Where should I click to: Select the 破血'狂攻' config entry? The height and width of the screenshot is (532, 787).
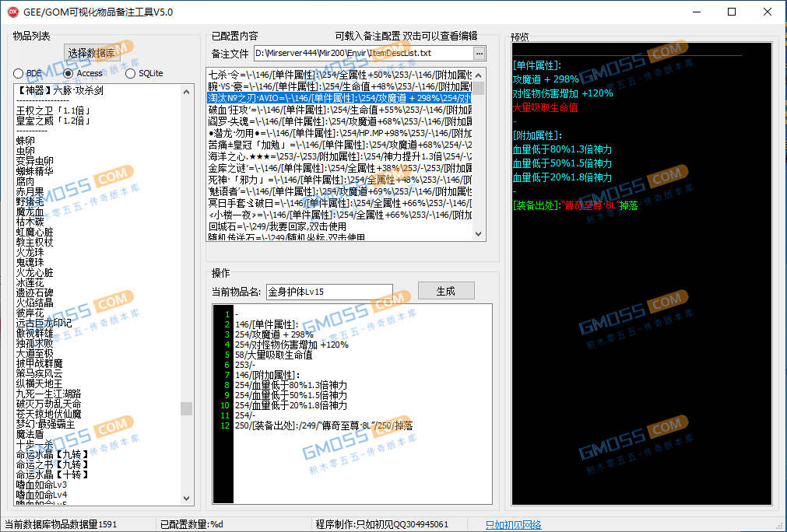(x=340, y=110)
